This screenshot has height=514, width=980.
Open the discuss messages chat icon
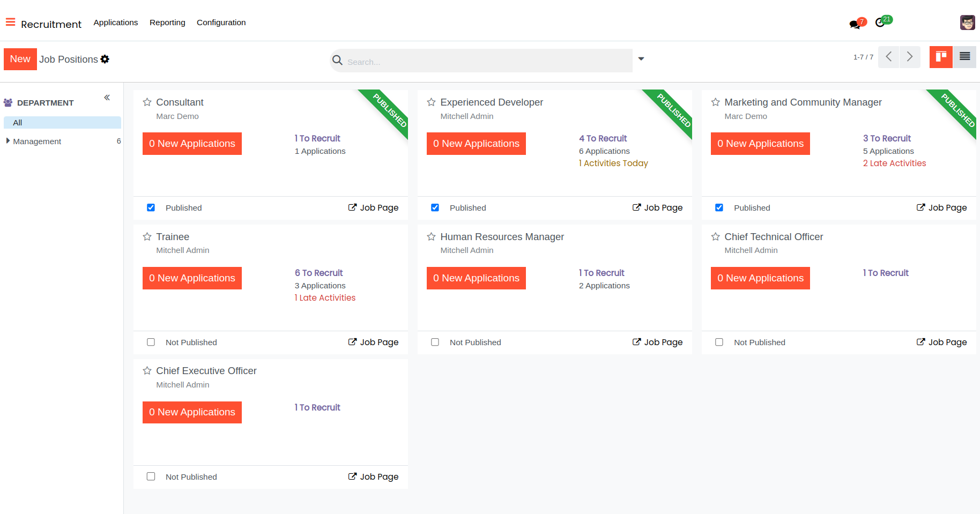pyautogui.click(x=855, y=24)
